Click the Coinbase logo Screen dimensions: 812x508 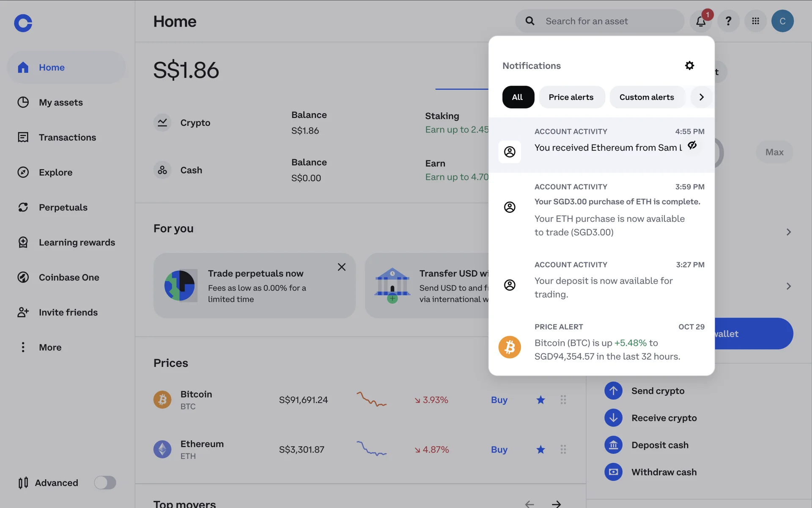23,23
